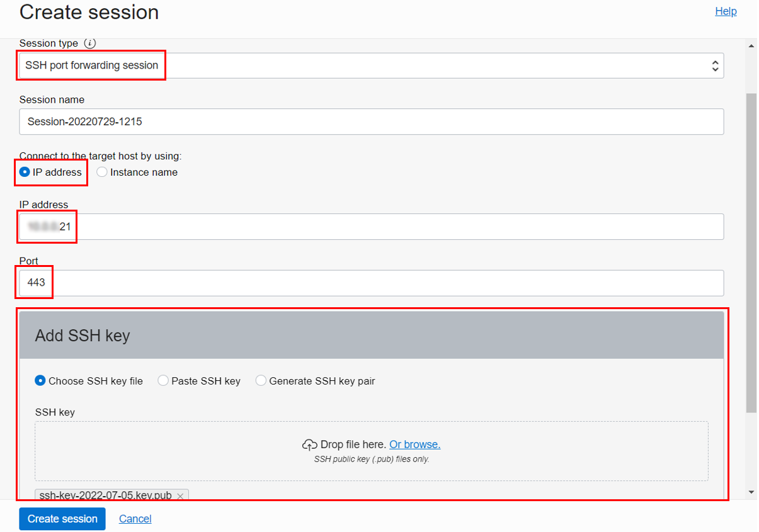Open the Help link
This screenshot has width=759, height=532.
[x=726, y=11]
